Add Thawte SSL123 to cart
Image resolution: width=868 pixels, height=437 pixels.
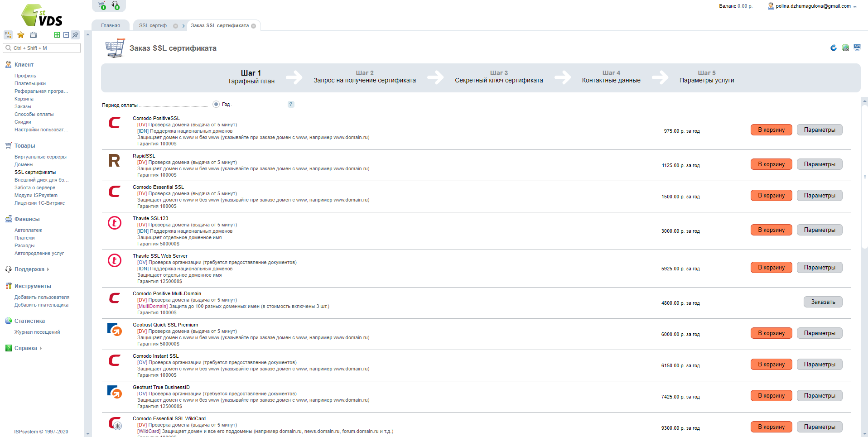(771, 230)
